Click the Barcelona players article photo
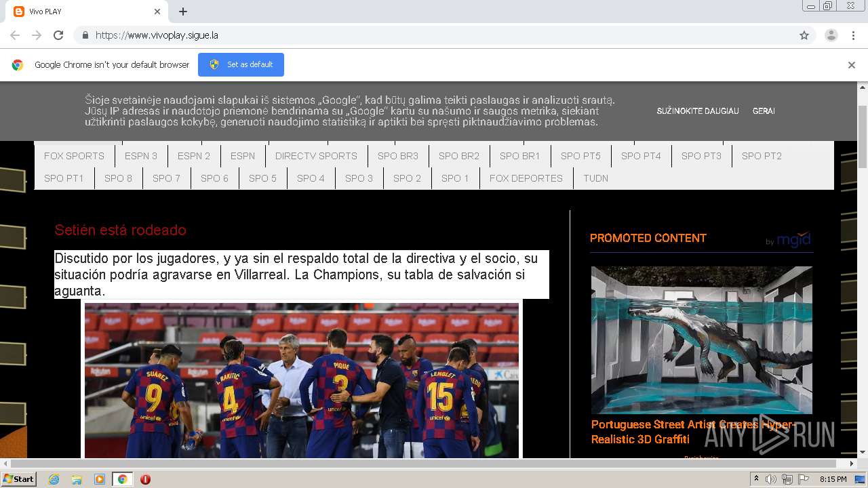Viewport: 868px width, 488px height. click(x=302, y=380)
